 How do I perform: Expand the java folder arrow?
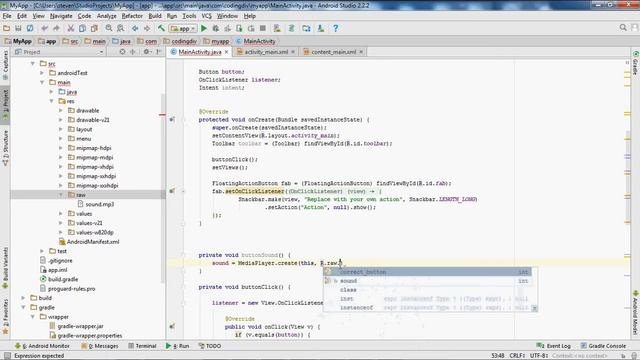pyautogui.click(x=51, y=92)
